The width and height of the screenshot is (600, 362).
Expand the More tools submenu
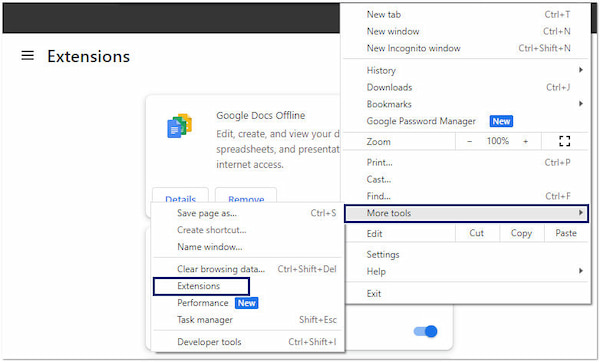coord(466,213)
